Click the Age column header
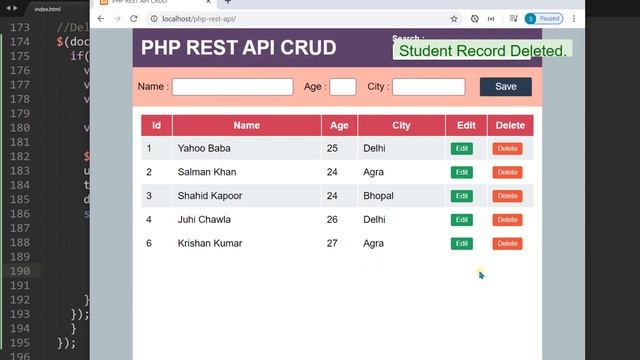The height and width of the screenshot is (360, 640). (339, 125)
